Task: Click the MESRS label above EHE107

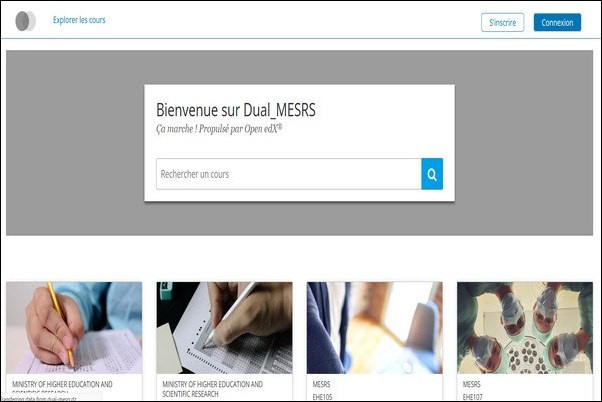Action: 471,384
